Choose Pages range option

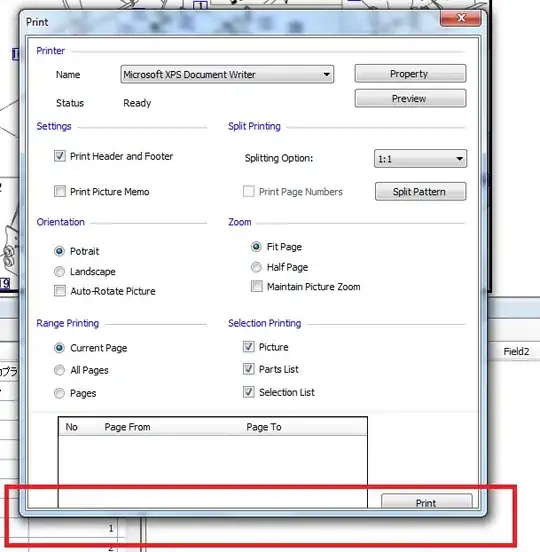pos(59,393)
